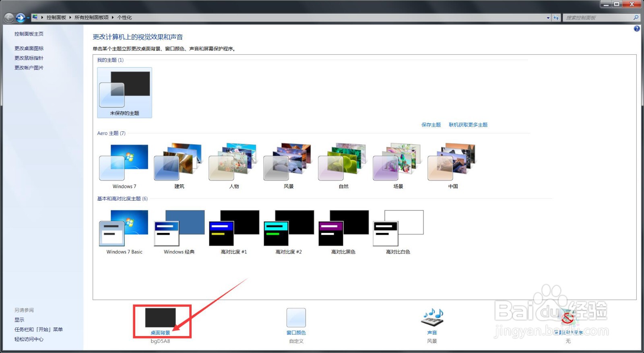Apply the 建筑 Aero theme
644x353 pixels.
point(179,166)
